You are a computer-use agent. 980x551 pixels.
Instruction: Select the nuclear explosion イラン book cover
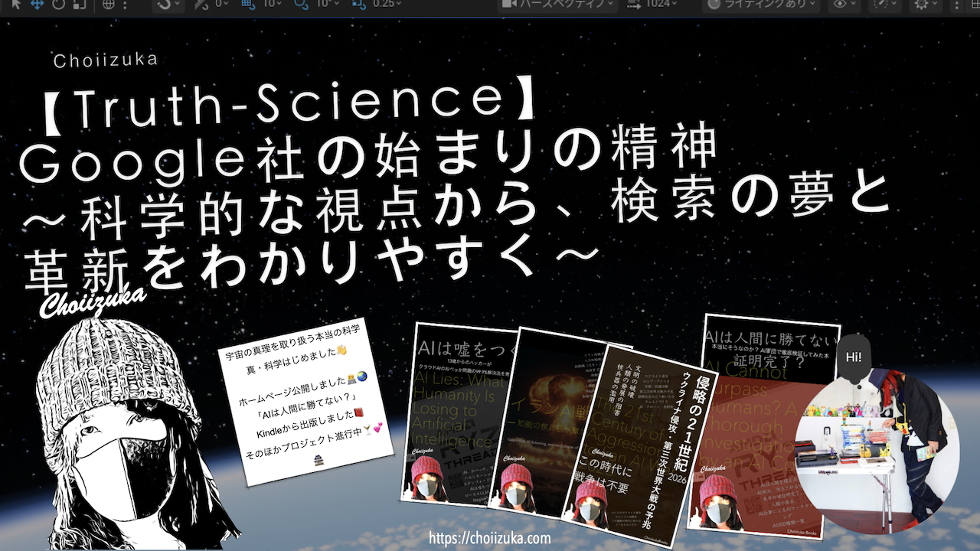tap(550, 422)
